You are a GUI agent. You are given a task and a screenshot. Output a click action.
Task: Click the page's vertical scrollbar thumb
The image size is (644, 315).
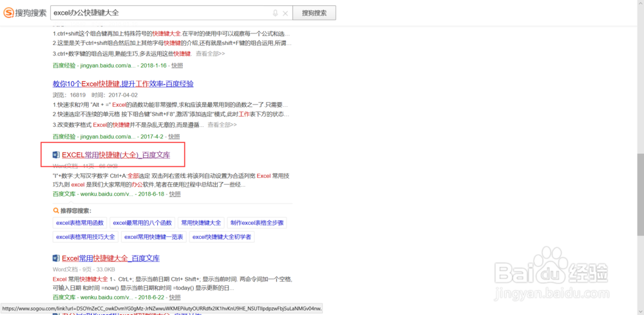[640, 195]
